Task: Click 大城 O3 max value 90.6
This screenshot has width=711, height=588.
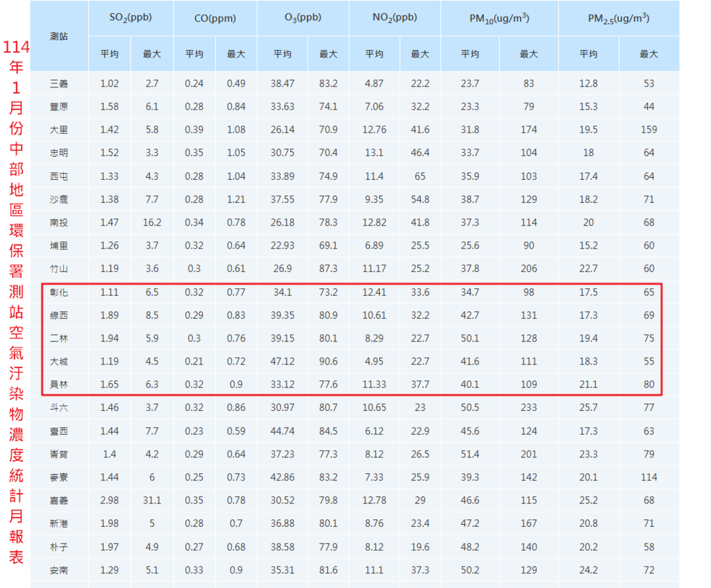Action: click(x=328, y=361)
